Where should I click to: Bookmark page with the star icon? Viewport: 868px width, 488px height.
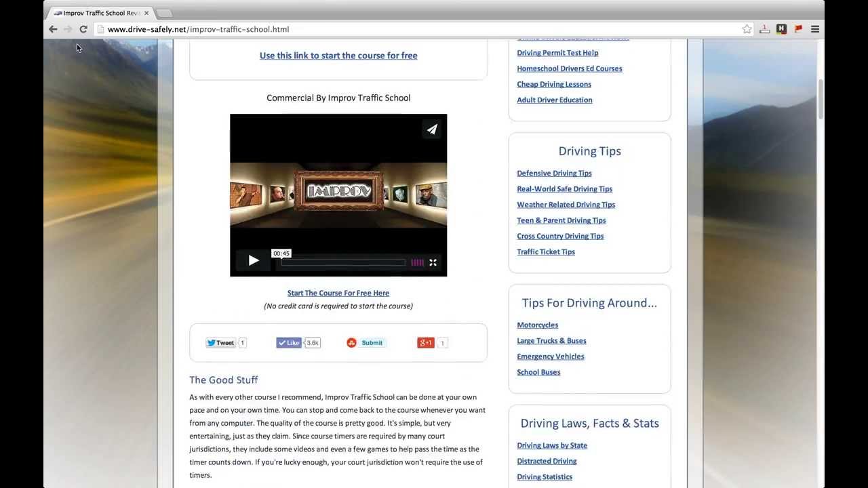coord(747,29)
